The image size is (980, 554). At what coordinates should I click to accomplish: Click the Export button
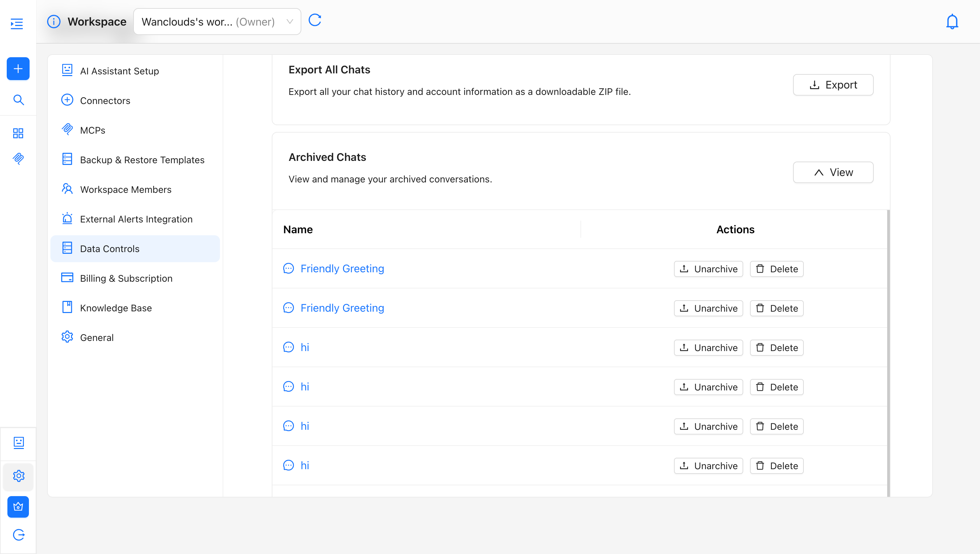833,84
